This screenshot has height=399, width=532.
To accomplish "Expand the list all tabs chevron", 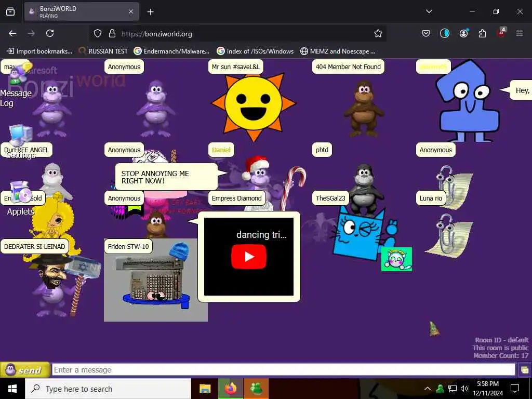I will 429,11.
